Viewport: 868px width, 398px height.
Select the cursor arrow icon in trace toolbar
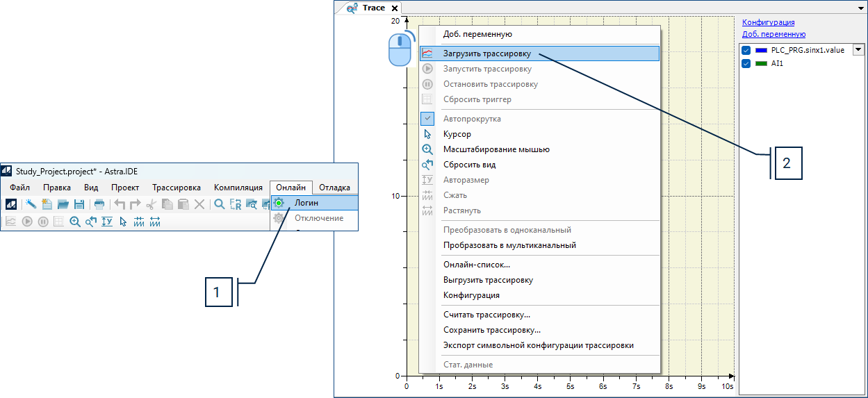[123, 222]
